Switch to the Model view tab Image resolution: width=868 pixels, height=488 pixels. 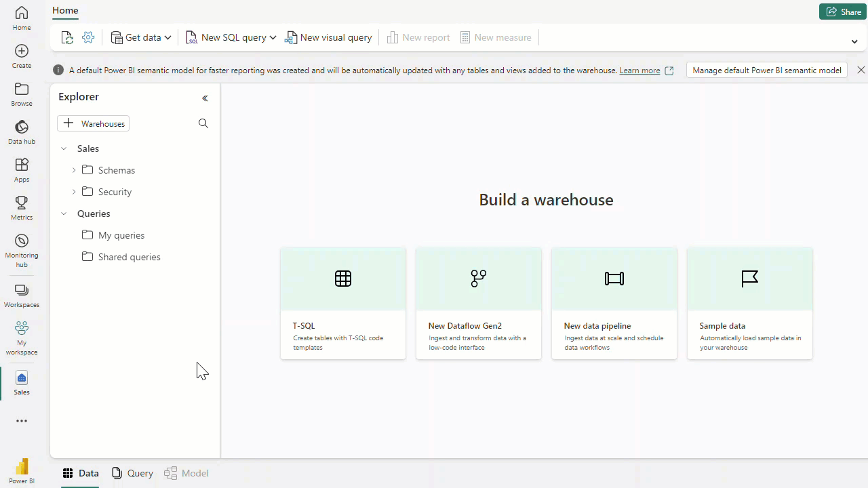[186, 473]
